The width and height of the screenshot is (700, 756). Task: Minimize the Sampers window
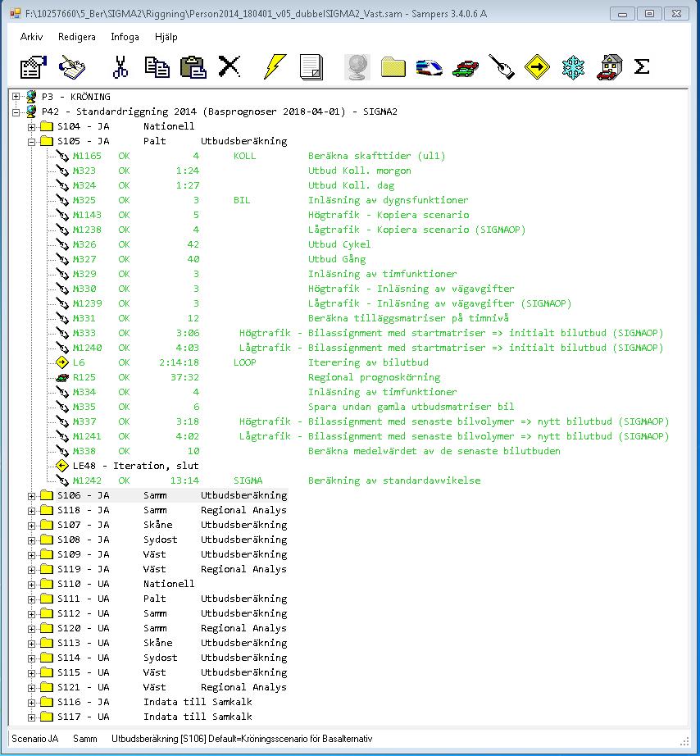tap(622, 13)
